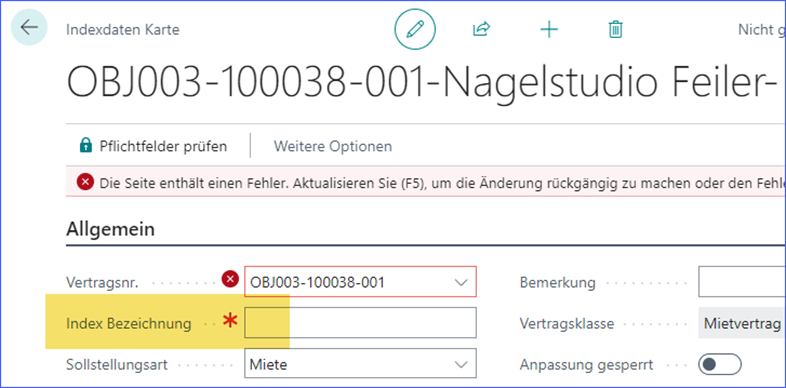Image resolution: width=786 pixels, height=388 pixels.
Task: Open the Sollstellungsart dropdown showing Miete
Action: click(360, 364)
